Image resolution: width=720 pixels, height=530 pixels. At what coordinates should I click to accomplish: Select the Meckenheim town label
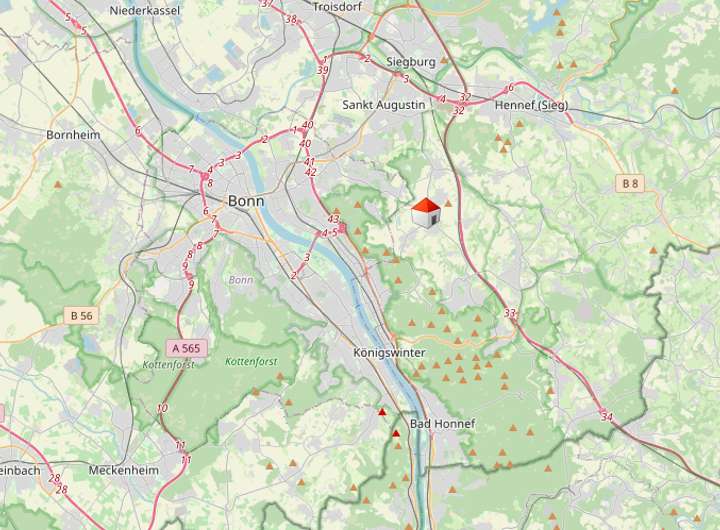124,470
